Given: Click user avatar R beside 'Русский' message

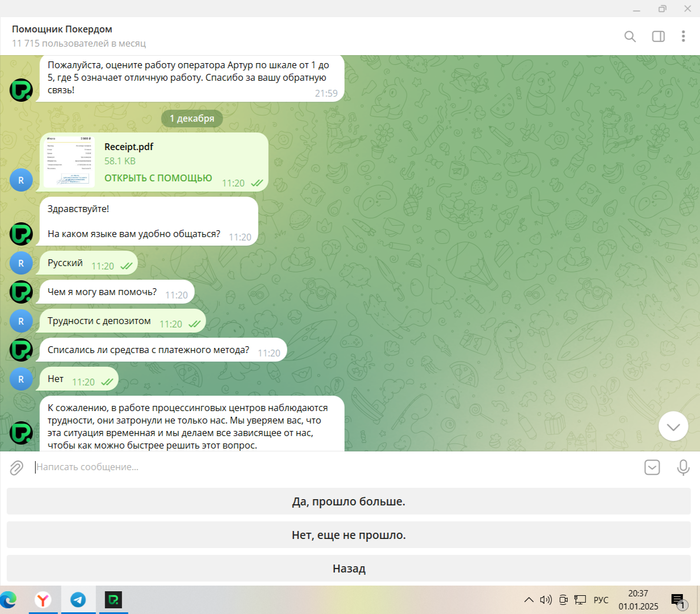Looking at the screenshot, I should [21, 263].
